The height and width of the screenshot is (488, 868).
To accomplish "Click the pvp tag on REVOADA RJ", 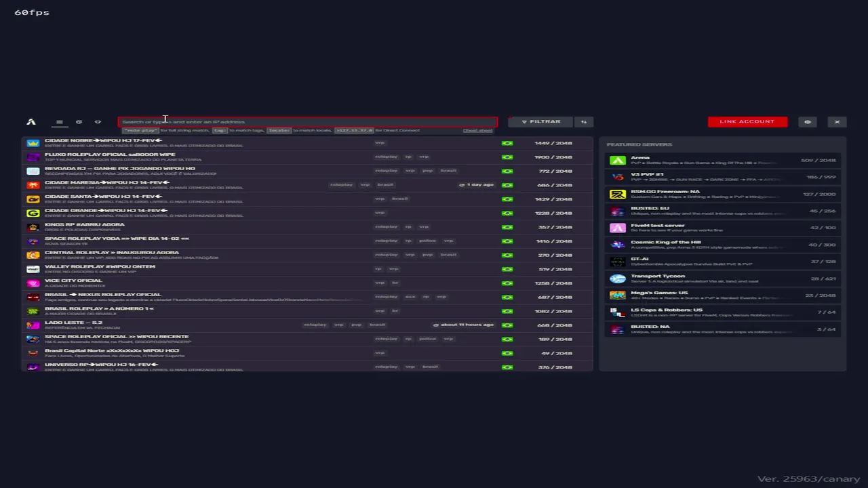I will point(427,171).
